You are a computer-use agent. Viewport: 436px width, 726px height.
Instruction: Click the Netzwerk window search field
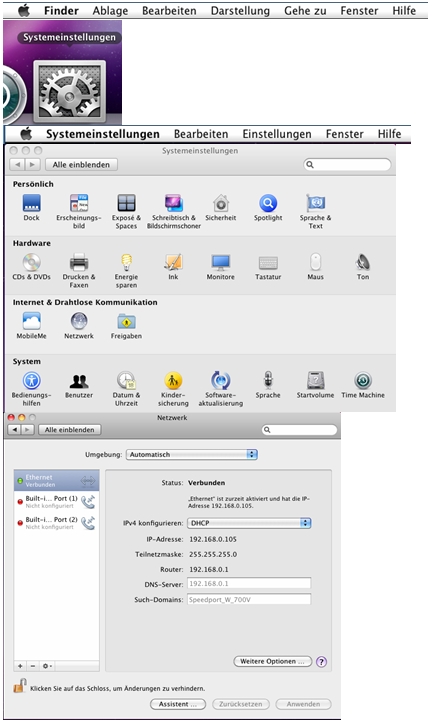(x=299, y=430)
